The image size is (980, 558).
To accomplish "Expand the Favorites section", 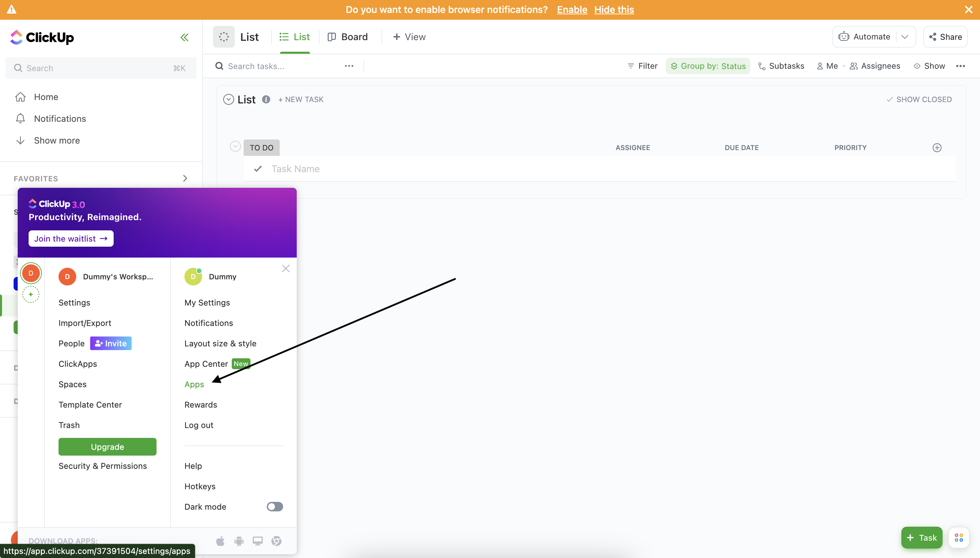I will pyautogui.click(x=185, y=178).
